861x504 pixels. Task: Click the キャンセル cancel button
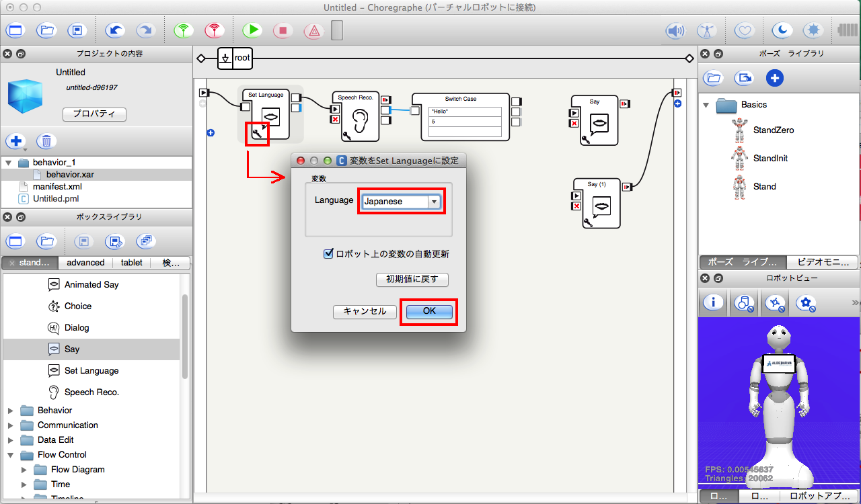(365, 312)
